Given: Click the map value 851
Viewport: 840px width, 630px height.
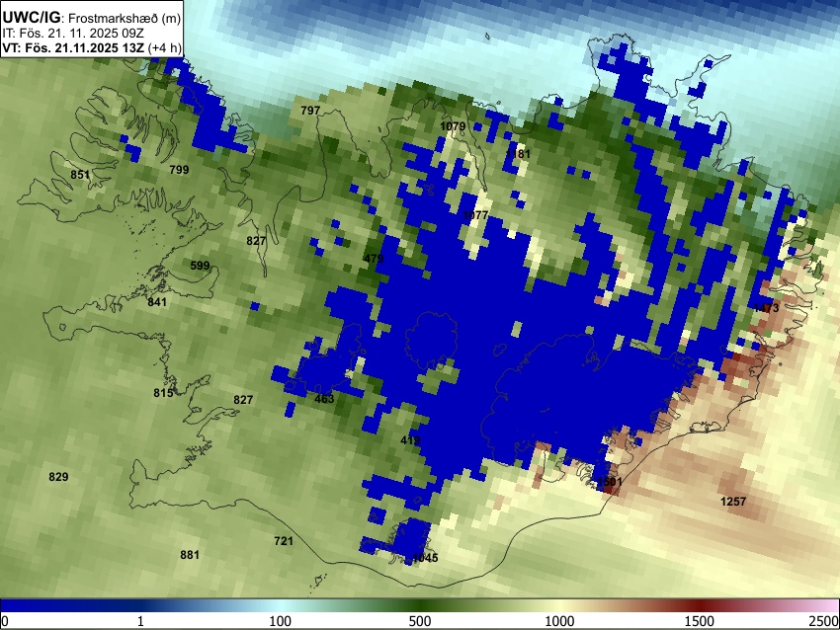Looking at the screenshot, I should tap(80, 175).
